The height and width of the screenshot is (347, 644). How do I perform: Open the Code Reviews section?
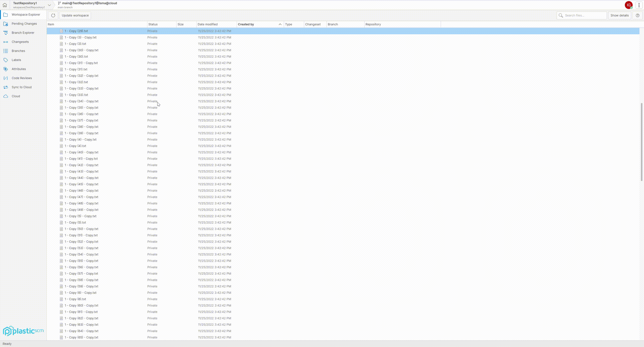22,78
